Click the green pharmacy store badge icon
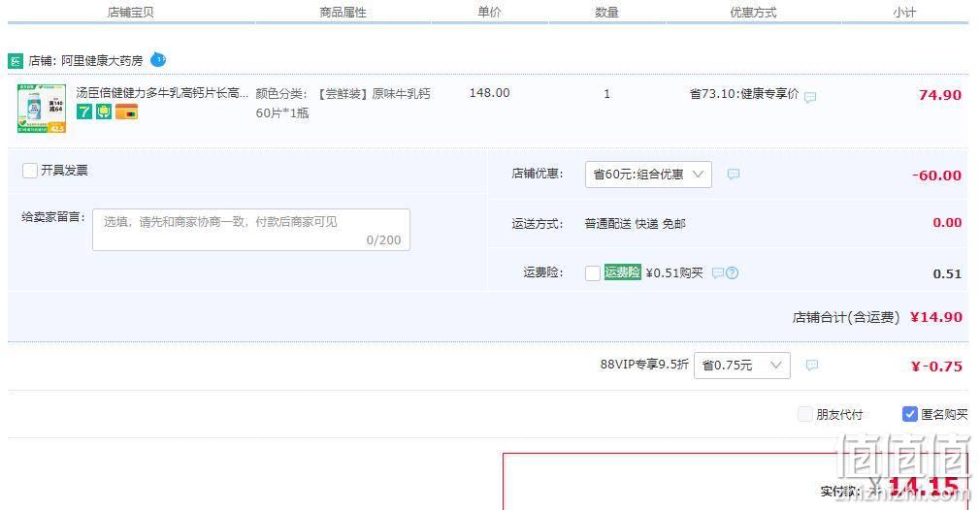 click(15, 60)
